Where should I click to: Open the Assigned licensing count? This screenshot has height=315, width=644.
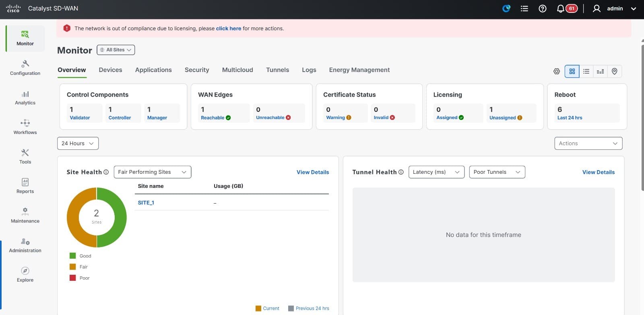coord(458,113)
